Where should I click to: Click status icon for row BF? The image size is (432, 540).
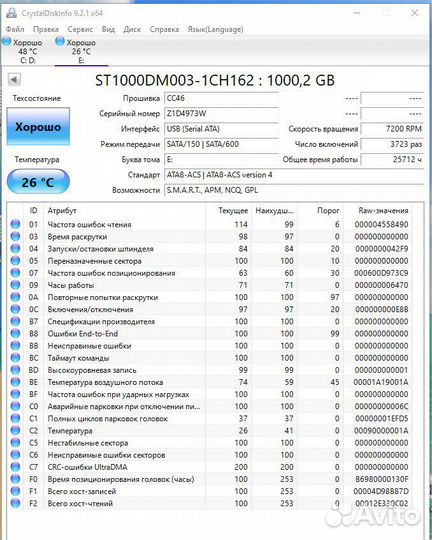[x=16, y=394]
